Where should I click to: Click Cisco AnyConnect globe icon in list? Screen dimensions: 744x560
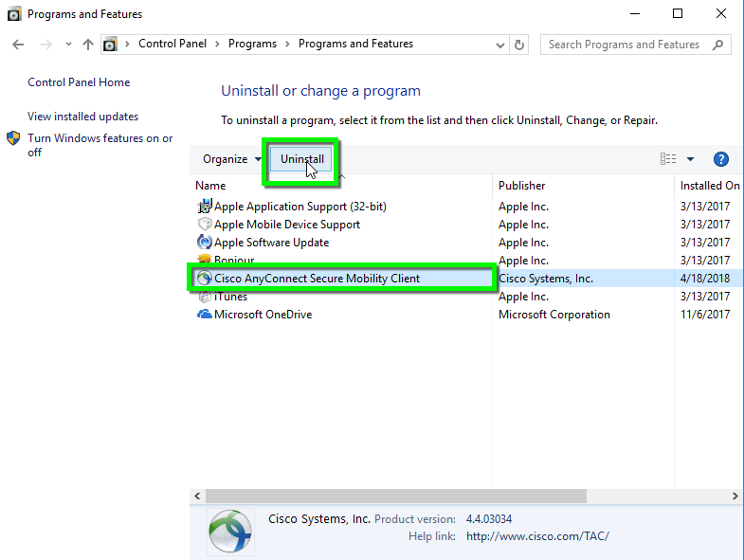click(x=205, y=278)
